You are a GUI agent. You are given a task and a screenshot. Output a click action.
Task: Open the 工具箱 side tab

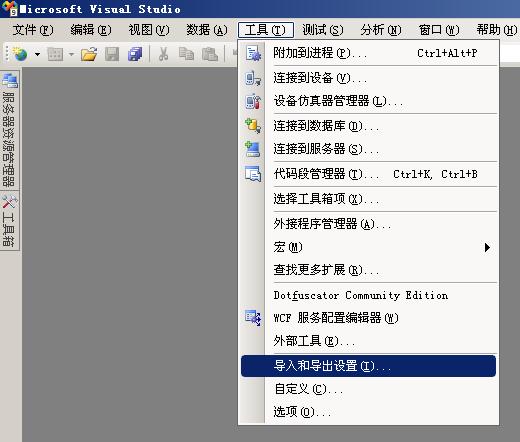click(10, 221)
